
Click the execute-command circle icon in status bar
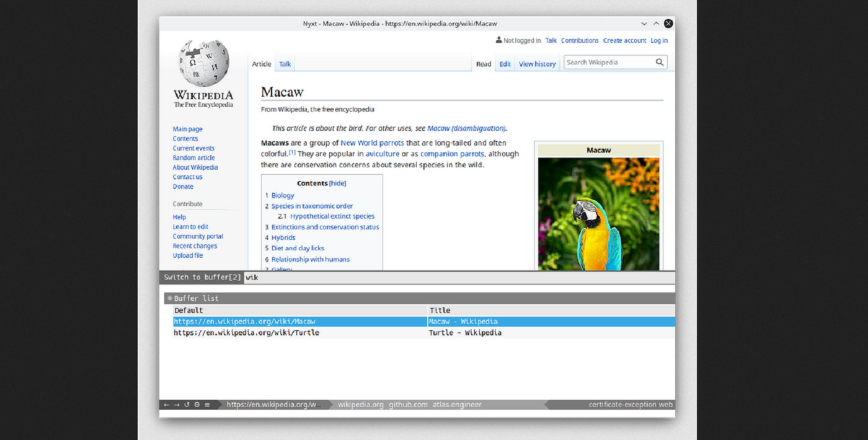(197, 405)
